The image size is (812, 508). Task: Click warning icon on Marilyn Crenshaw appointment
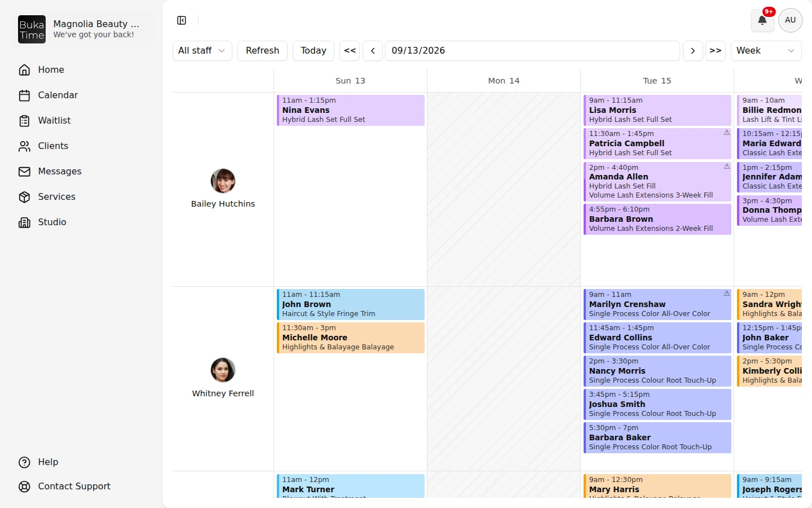(x=727, y=294)
